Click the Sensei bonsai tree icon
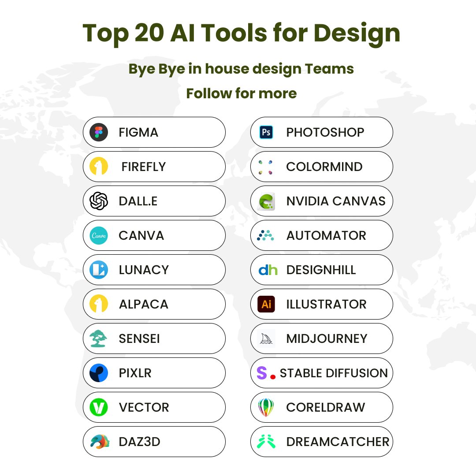Screen dimensions: 476x476 click(x=98, y=338)
